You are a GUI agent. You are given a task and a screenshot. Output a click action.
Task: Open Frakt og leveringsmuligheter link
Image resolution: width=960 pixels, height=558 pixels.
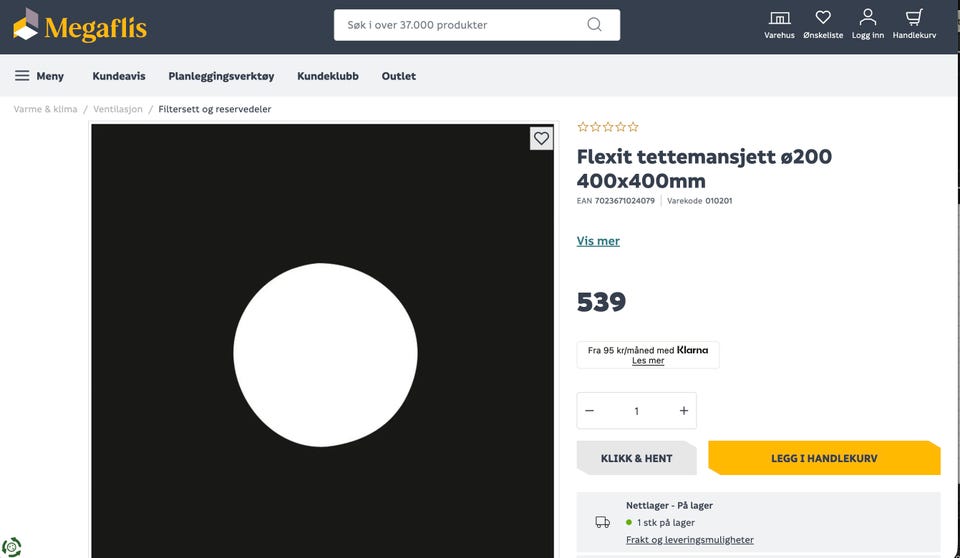pos(689,540)
